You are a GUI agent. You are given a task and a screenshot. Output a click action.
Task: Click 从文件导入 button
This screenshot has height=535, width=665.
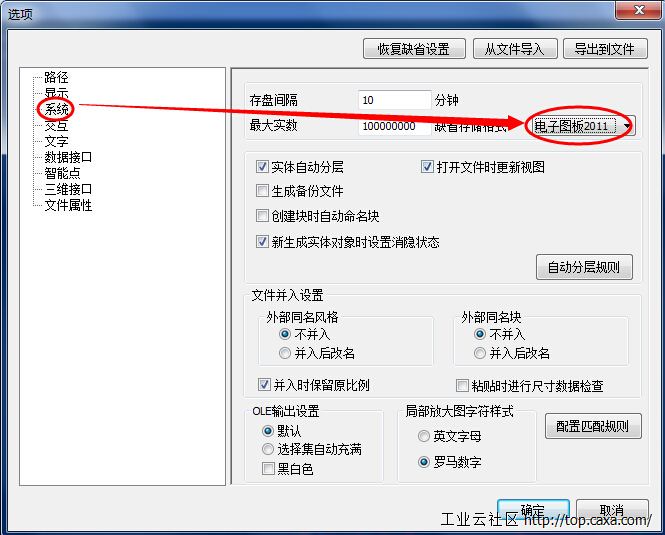click(x=514, y=49)
